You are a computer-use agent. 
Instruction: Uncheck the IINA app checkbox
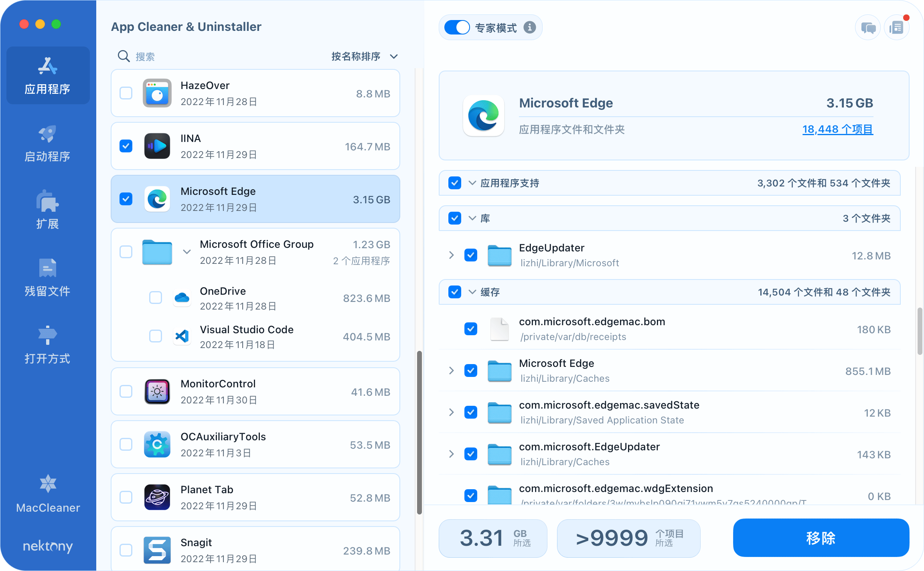click(x=126, y=146)
